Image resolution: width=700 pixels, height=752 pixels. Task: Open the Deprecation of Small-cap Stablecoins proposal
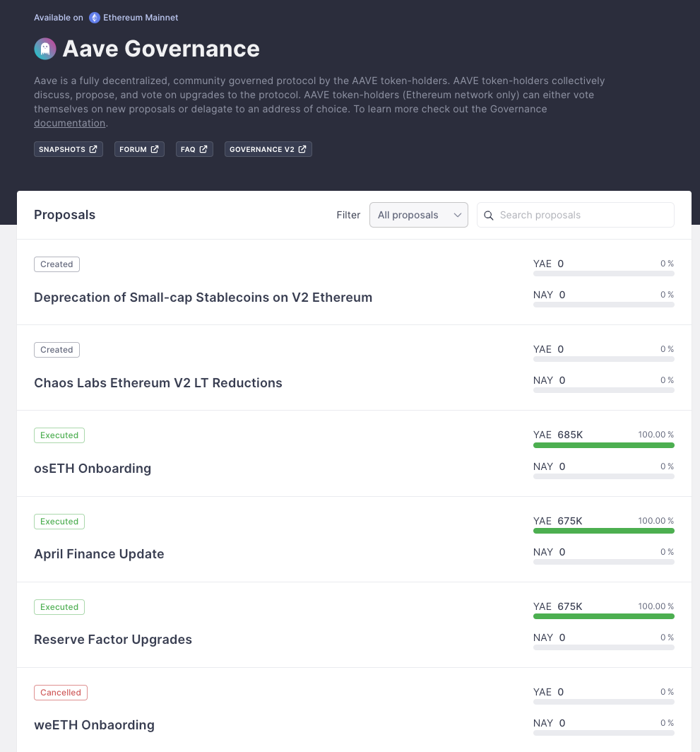(203, 298)
